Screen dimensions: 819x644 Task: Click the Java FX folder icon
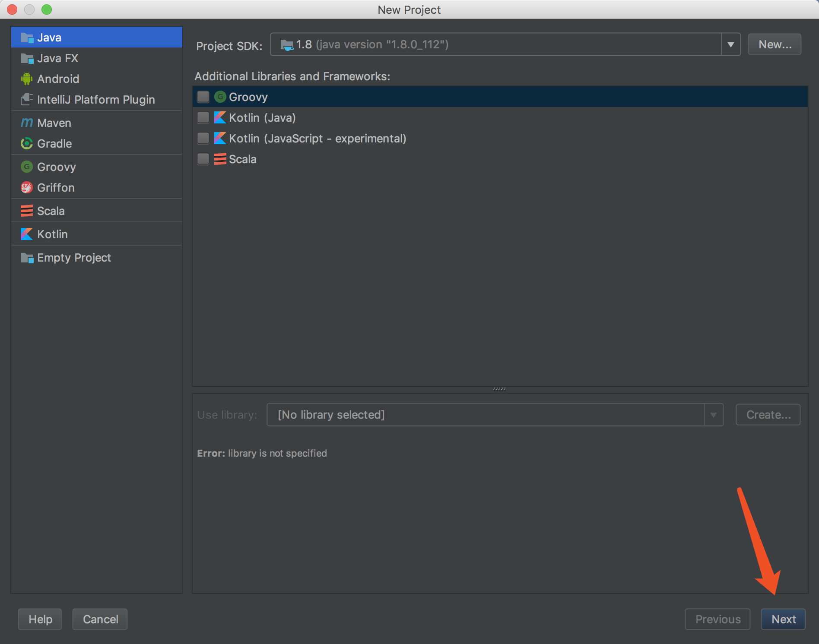click(x=27, y=58)
